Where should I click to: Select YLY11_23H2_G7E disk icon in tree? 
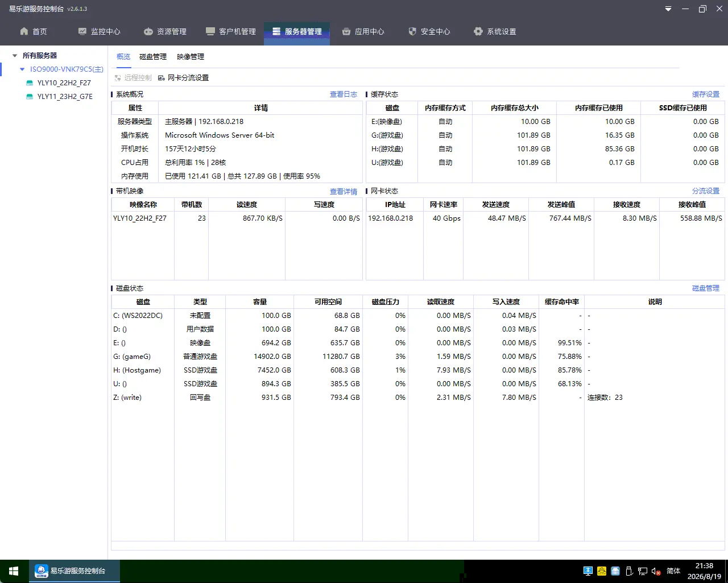click(30, 97)
